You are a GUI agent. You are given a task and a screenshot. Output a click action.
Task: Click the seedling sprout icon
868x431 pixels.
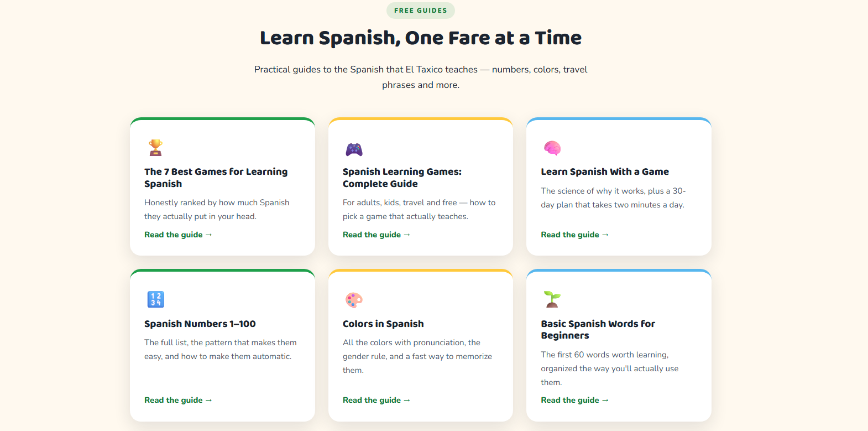tap(552, 299)
